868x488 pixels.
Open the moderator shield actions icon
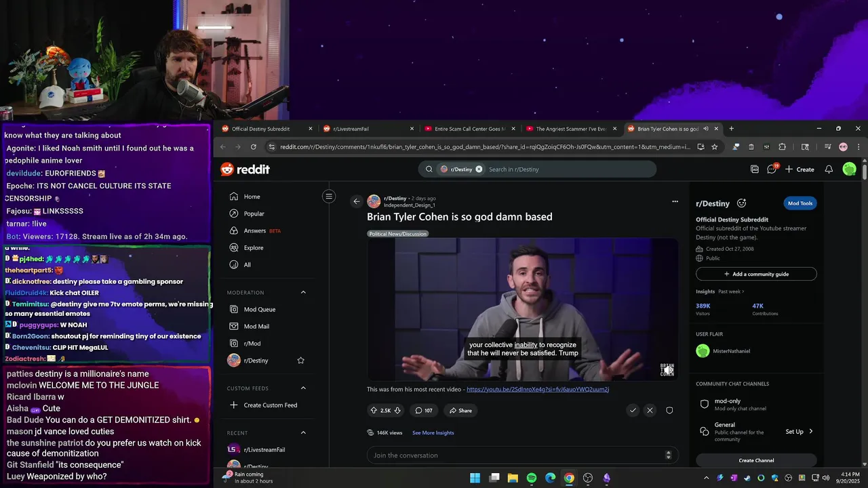point(669,410)
